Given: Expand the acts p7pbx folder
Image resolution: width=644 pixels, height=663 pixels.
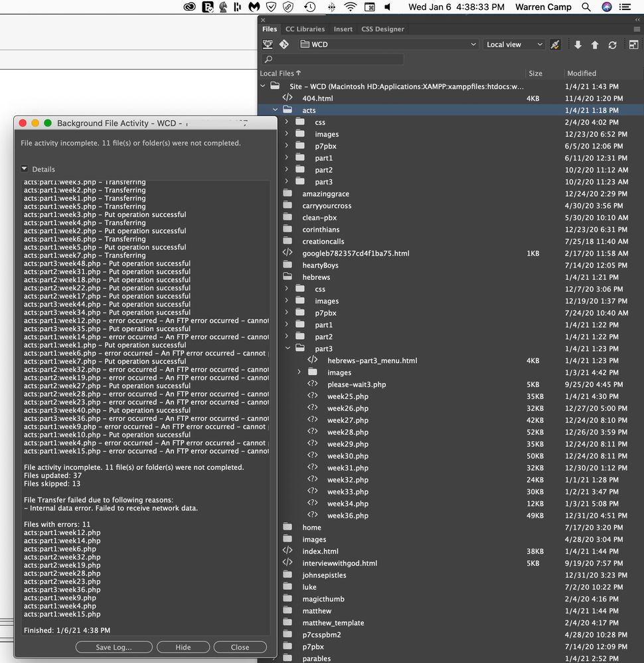Looking at the screenshot, I should (x=286, y=145).
